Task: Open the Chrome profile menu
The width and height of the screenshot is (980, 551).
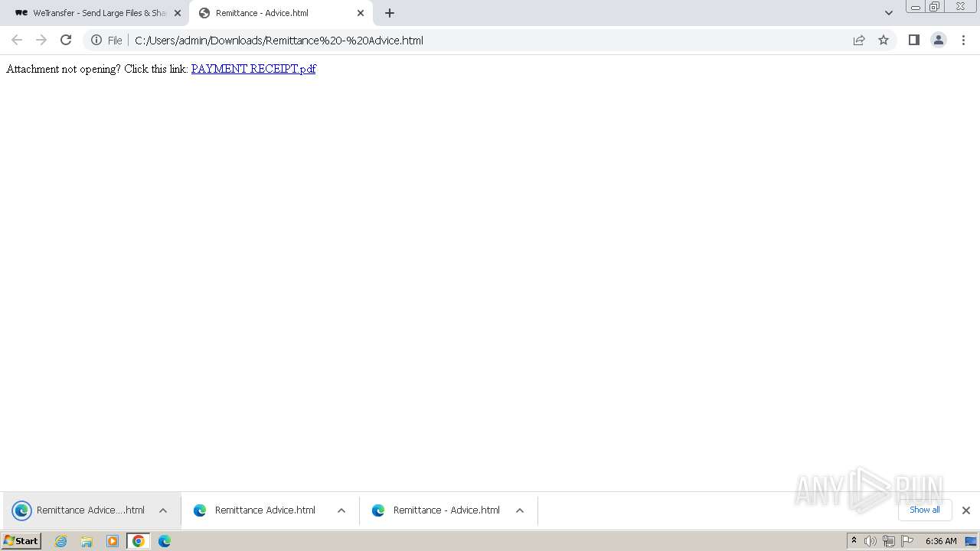Action: click(x=939, y=41)
